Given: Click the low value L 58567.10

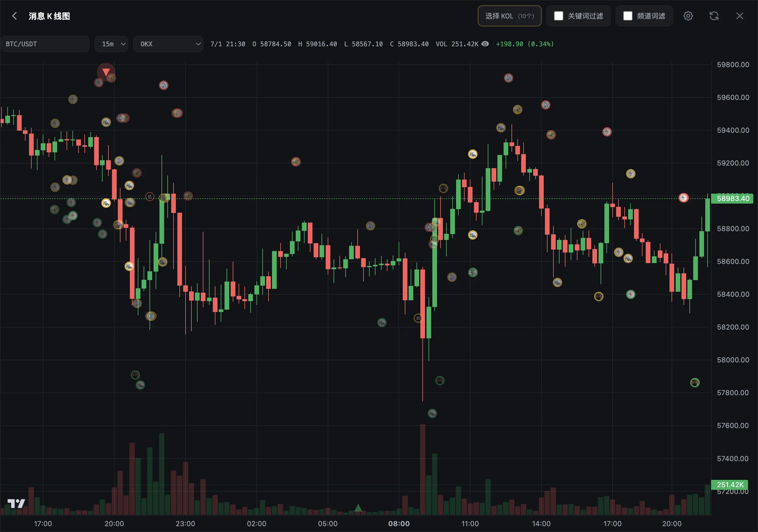Looking at the screenshot, I should pos(363,44).
